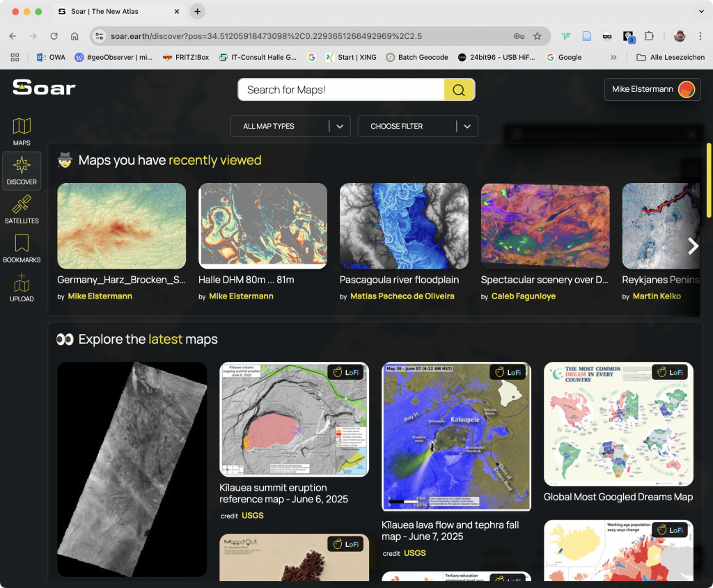Viewport: 713px width, 588px height.
Task: Select the Discover compass icon
Action: click(22, 165)
